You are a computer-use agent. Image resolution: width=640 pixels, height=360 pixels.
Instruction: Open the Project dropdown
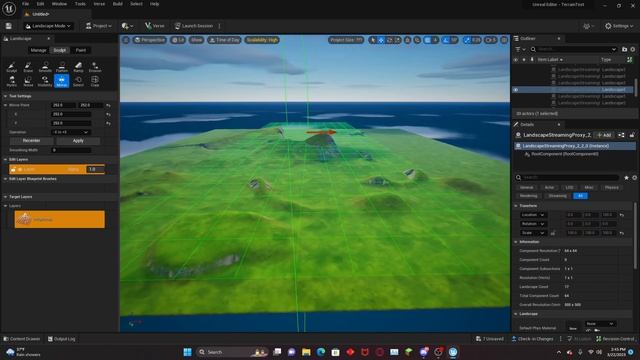pos(98,26)
